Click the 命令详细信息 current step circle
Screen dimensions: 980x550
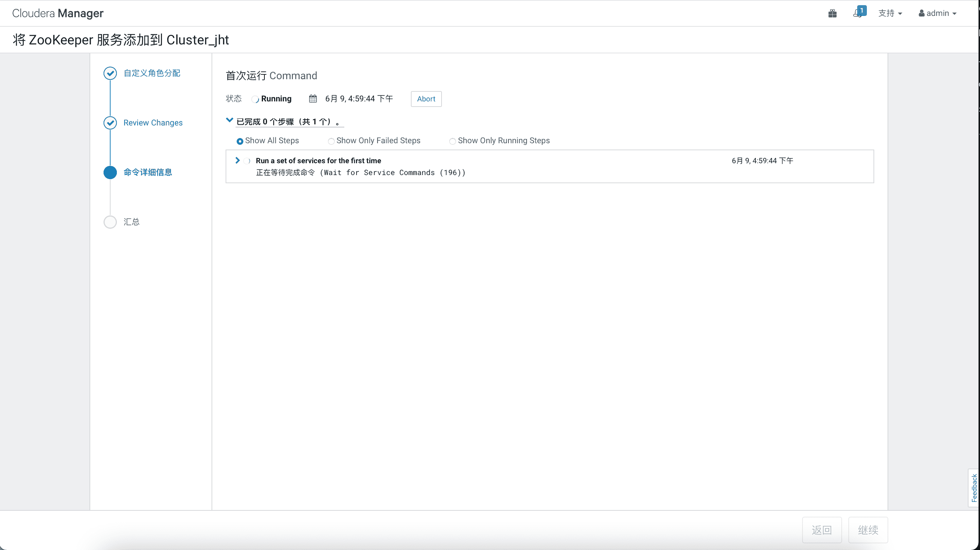(110, 172)
